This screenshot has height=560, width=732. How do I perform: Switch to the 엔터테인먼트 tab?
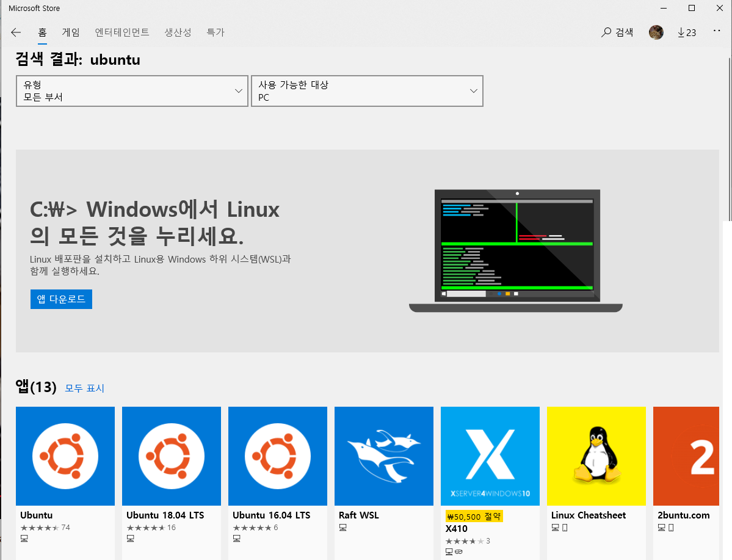click(x=122, y=32)
